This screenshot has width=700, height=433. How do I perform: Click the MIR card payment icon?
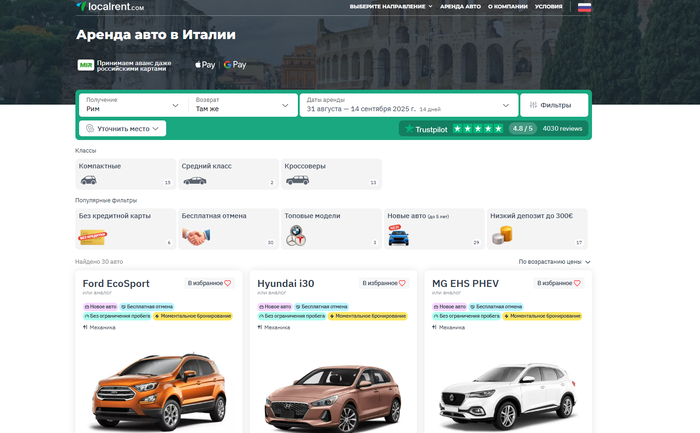click(x=86, y=65)
